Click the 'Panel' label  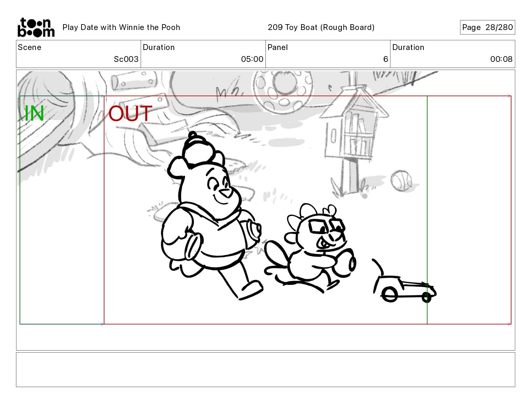[278, 47]
